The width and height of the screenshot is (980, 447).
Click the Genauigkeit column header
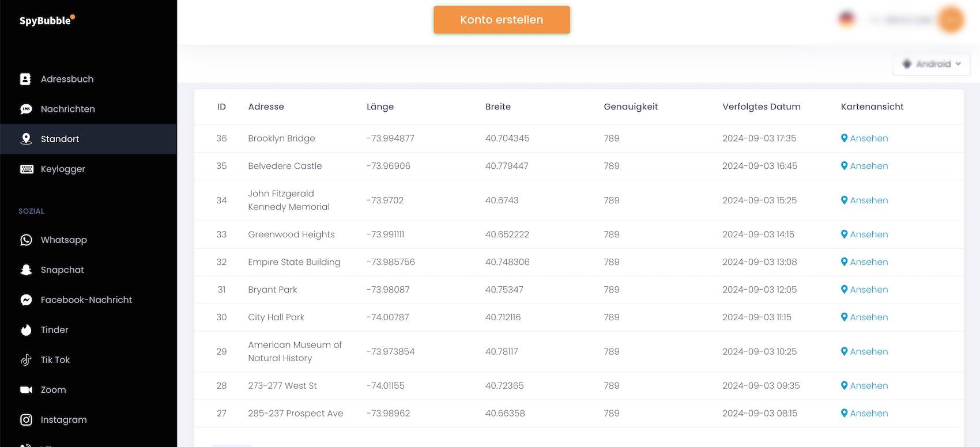click(631, 107)
